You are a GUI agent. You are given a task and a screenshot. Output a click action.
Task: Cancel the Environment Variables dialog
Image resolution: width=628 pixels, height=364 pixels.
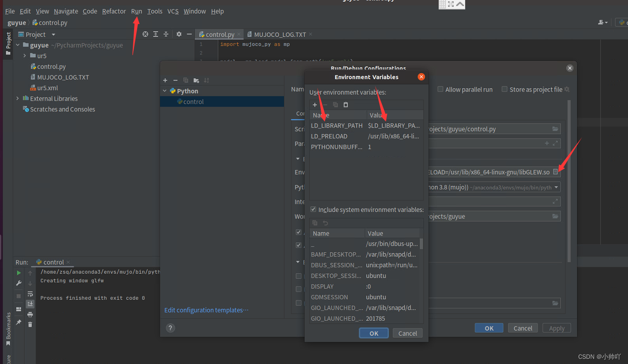pos(407,333)
